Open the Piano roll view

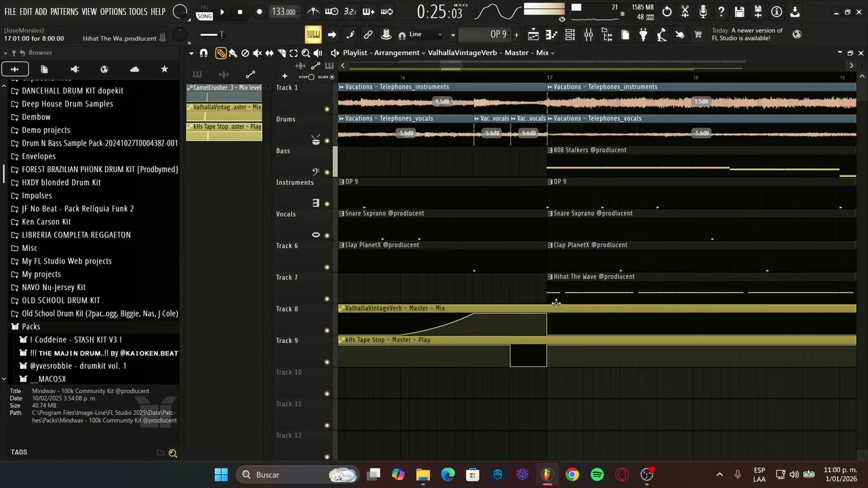tap(552, 35)
